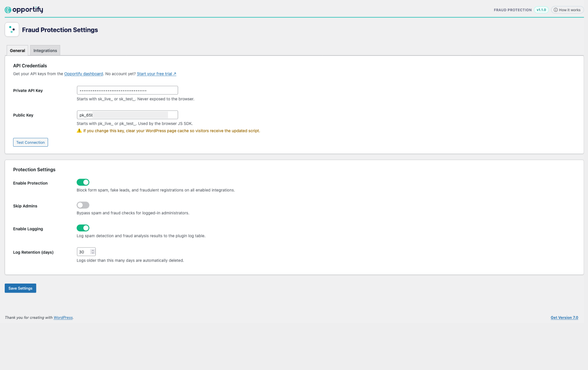Click the Skip Admins label

point(25,206)
